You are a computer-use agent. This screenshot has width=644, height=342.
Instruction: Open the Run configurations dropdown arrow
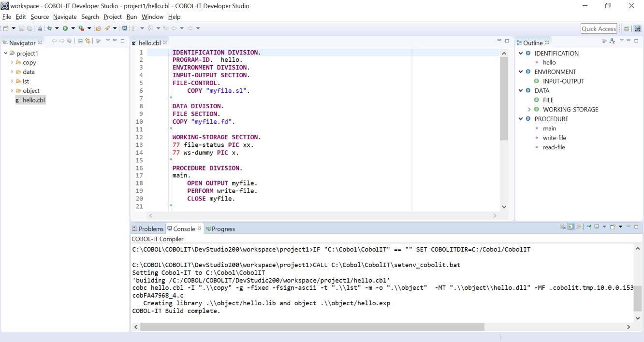tap(73, 28)
